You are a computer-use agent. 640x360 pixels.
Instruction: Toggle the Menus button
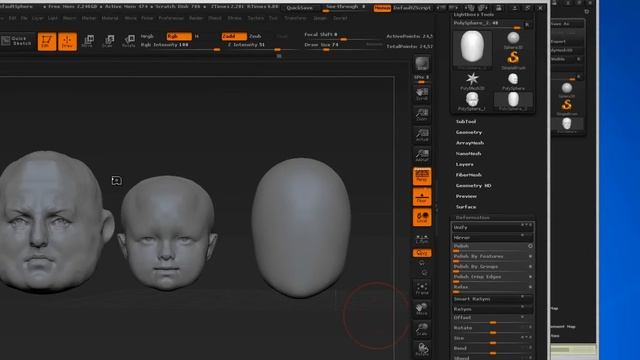[382, 8]
